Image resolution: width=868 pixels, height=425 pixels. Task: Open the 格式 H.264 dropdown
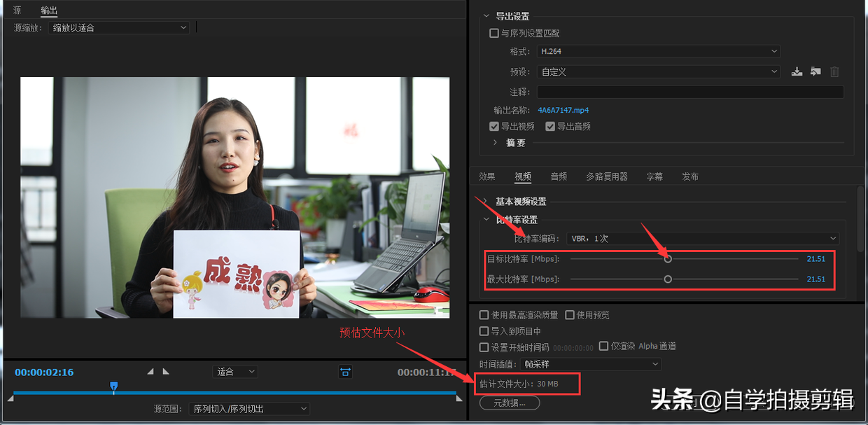point(658,50)
